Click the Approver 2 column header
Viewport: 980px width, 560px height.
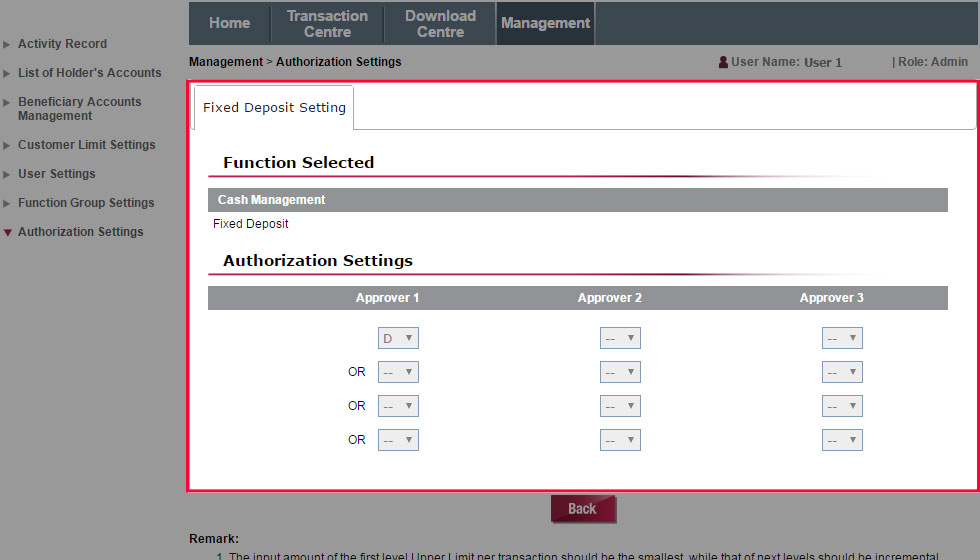609,298
